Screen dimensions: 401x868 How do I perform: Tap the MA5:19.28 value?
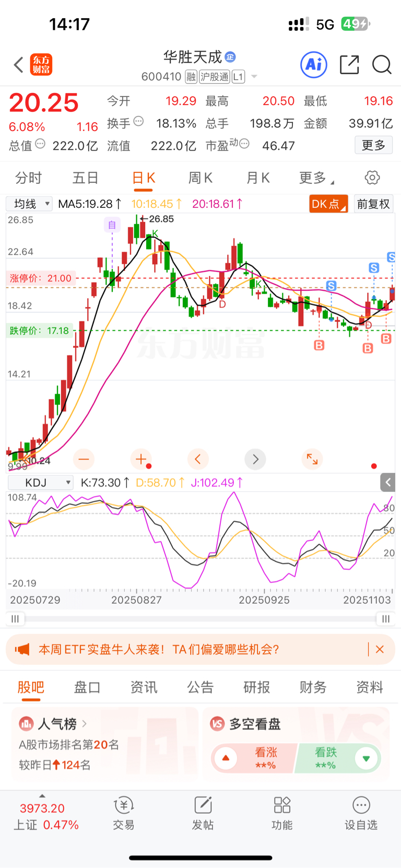tap(89, 204)
